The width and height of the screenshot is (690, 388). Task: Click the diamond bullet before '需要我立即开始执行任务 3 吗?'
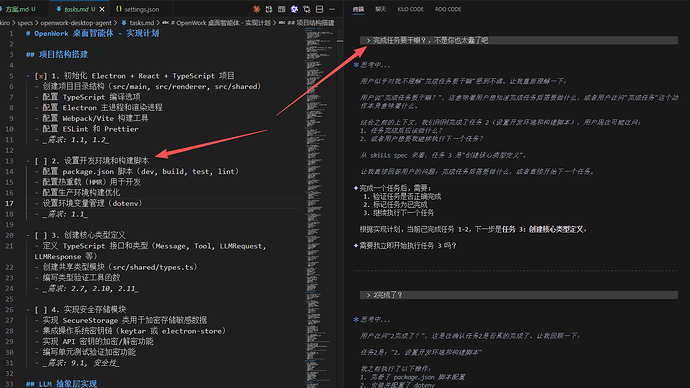(x=356, y=245)
